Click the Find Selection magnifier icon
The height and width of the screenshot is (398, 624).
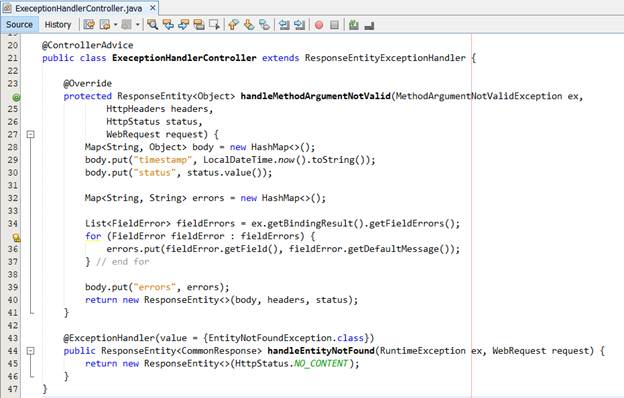point(152,25)
